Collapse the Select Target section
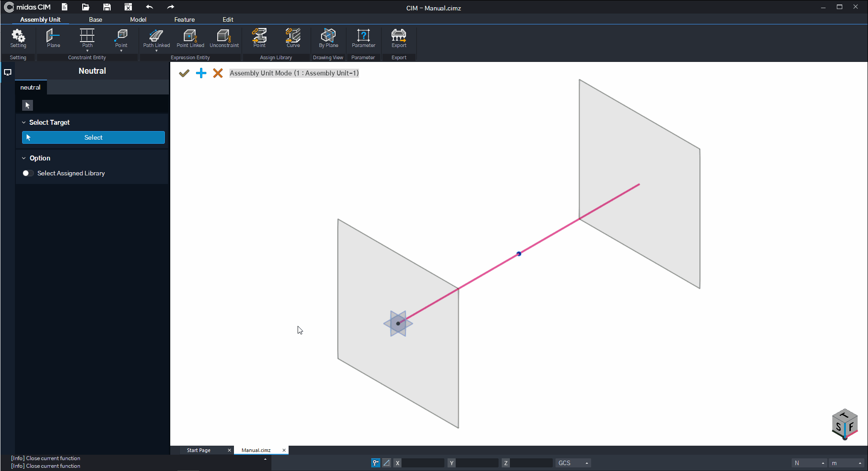 point(24,122)
